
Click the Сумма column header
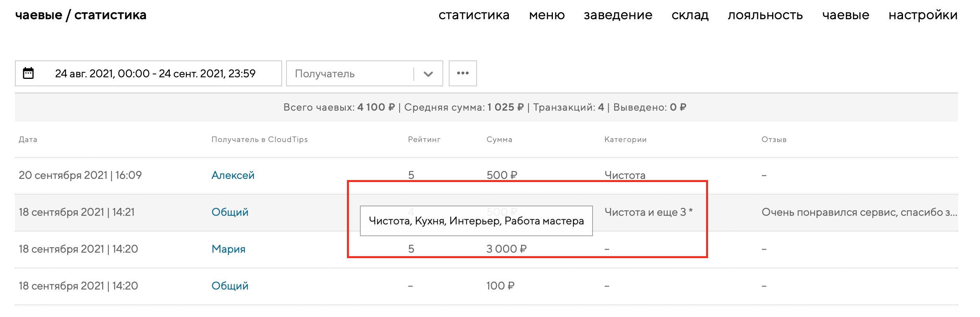[499, 140]
